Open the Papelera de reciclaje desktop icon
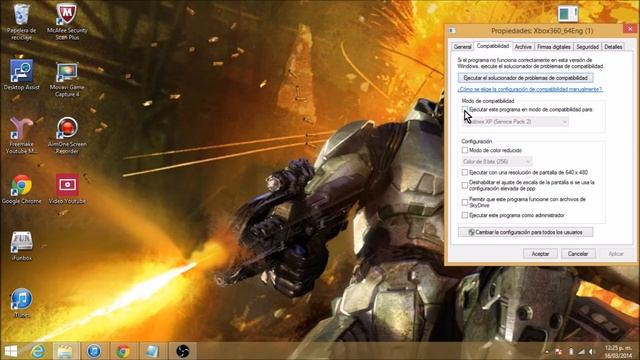 pyautogui.click(x=21, y=21)
